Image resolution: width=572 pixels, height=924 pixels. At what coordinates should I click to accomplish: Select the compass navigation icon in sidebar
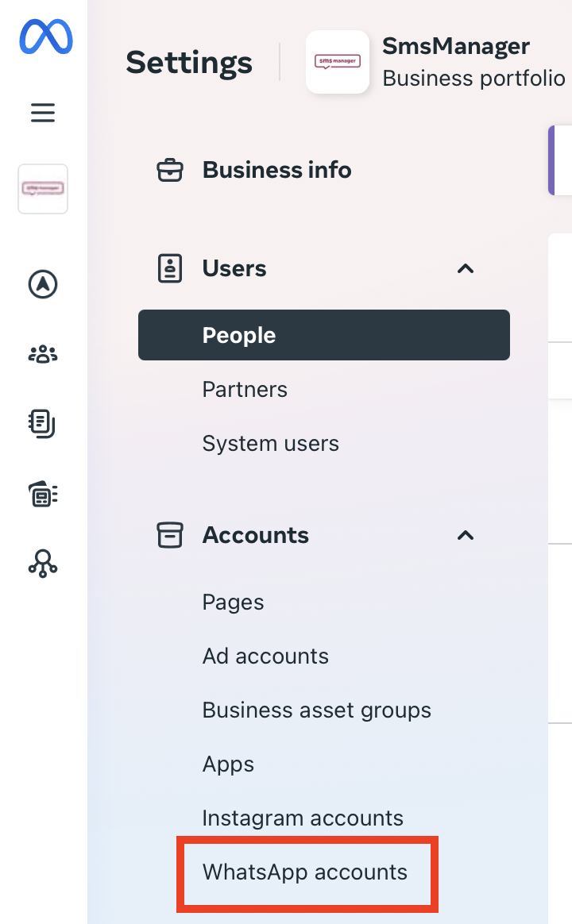pos(43,284)
